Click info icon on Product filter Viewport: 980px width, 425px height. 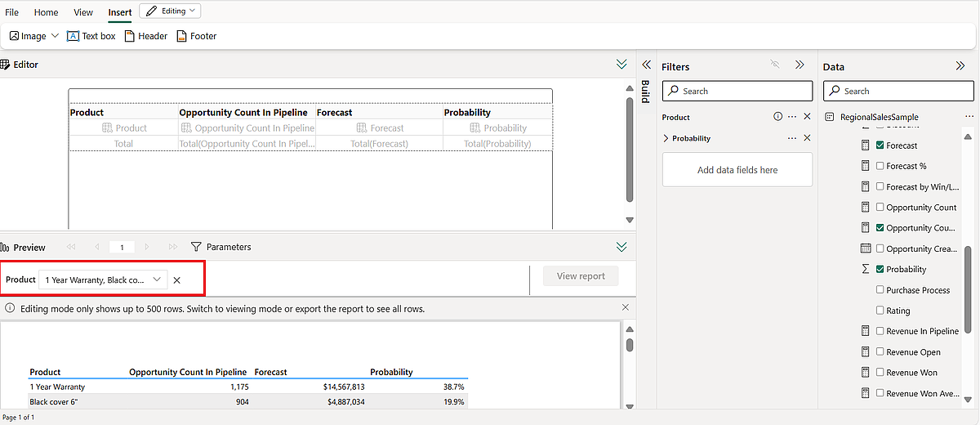click(777, 117)
